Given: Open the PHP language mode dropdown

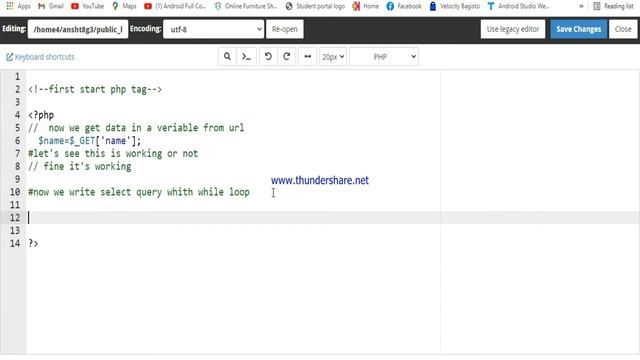Looking at the screenshot, I should tap(384, 57).
